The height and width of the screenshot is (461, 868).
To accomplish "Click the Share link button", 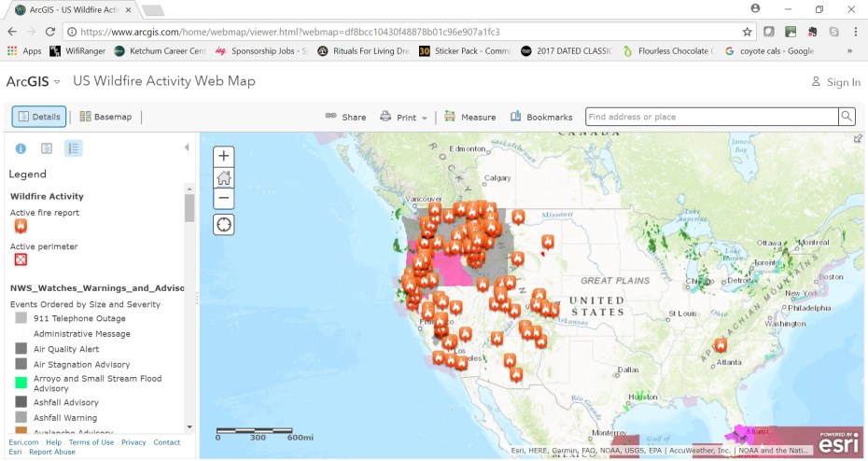I will tap(345, 118).
